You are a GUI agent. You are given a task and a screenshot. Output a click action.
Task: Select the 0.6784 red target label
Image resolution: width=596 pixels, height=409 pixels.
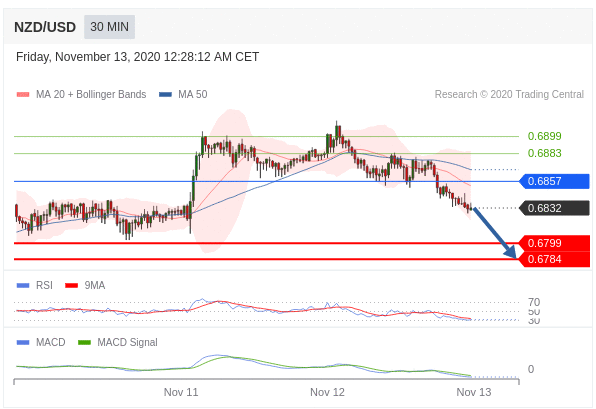[554, 259]
